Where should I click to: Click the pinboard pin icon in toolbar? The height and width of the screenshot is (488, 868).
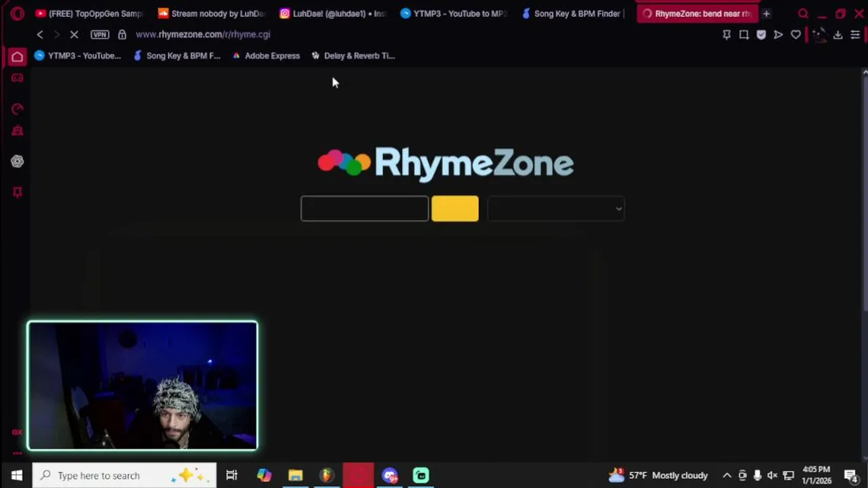tap(726, 35)
